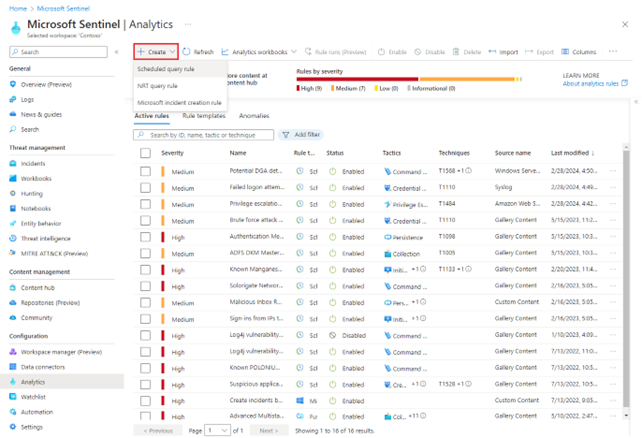
Task: Go to the Hunting page
Action: click(x=32, y=193)
